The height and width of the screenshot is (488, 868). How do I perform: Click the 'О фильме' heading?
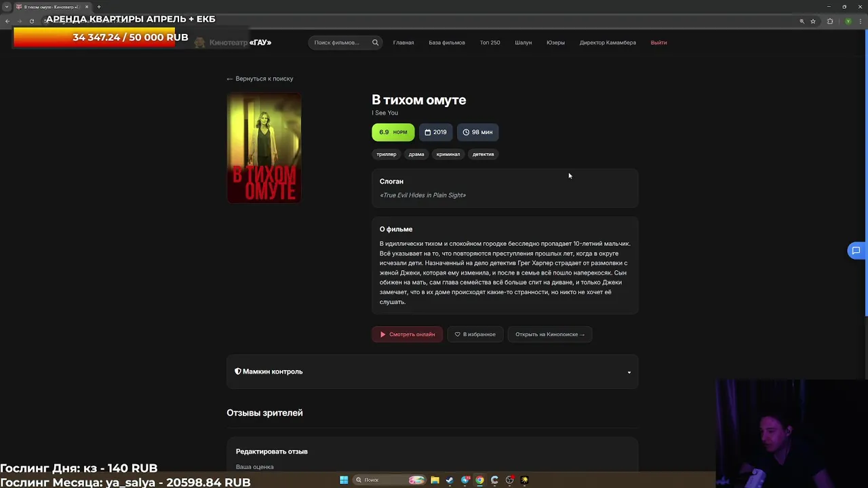(396, 229)
